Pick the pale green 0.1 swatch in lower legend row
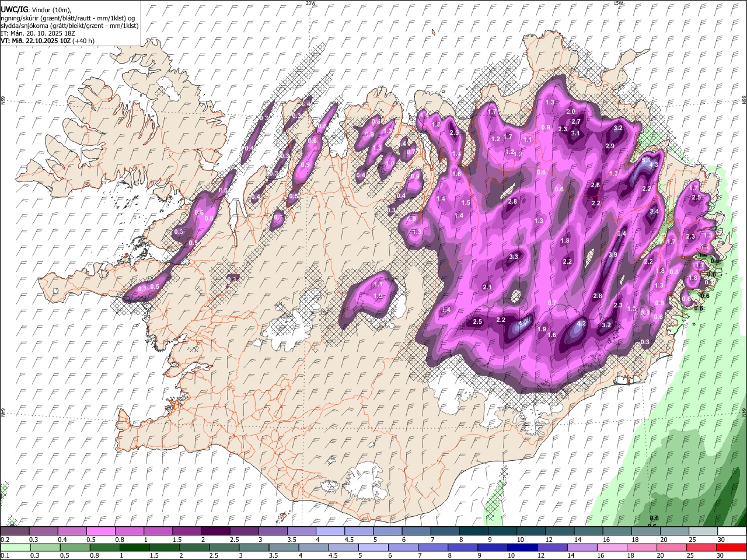 coord(15,547)
